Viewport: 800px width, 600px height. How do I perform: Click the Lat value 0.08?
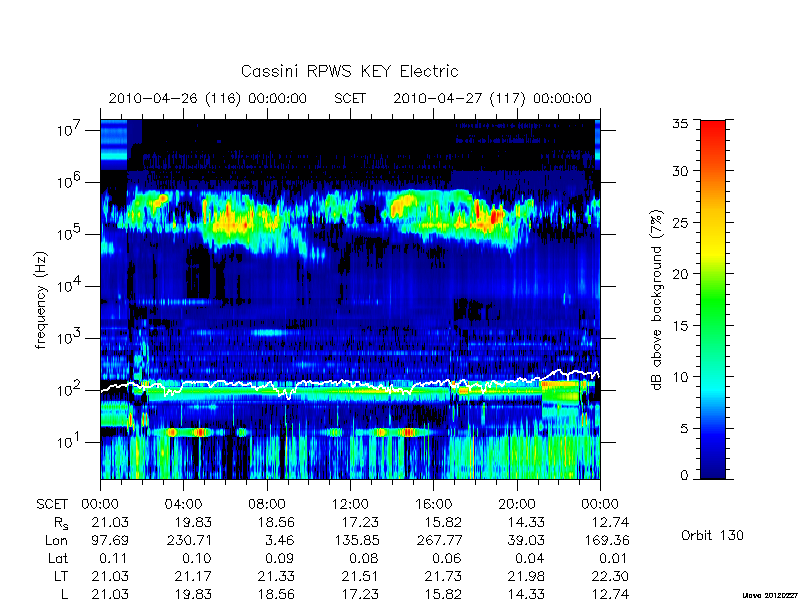(x=363, y=559)
